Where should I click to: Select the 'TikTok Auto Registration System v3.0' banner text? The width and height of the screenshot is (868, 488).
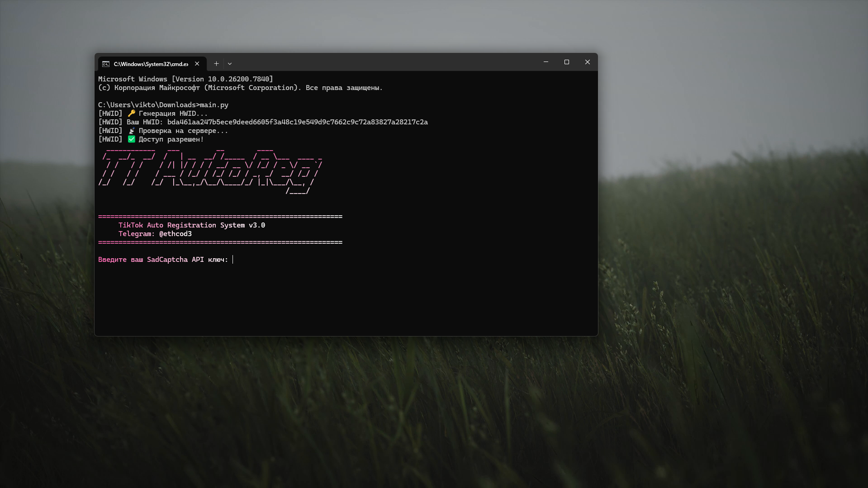[x=191, y=225]
